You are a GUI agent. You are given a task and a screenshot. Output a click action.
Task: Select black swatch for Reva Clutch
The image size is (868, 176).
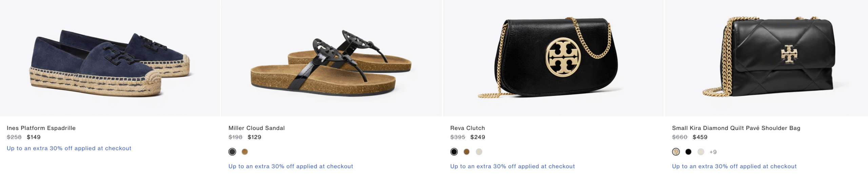[454, 152]
